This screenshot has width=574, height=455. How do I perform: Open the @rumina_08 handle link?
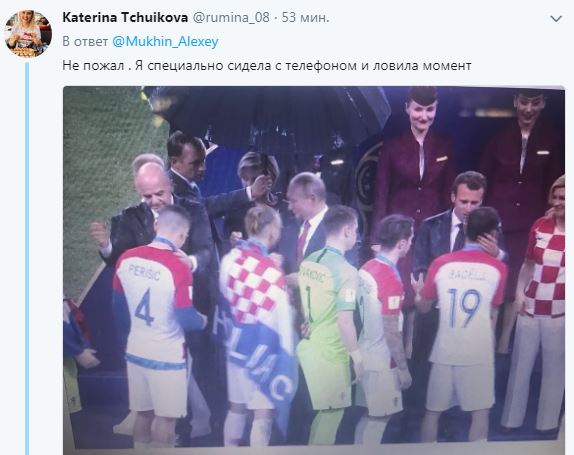[x=231, y=17]
